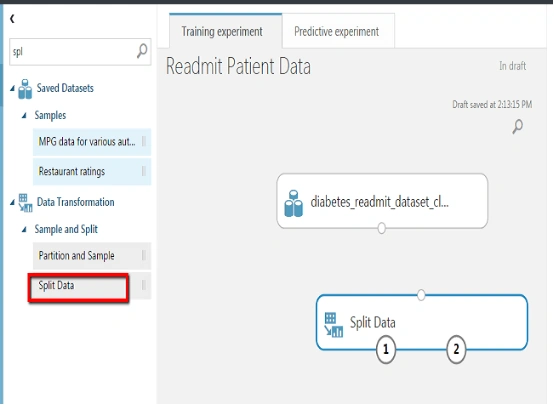Click the canvas search magnifier icon
The image size is (554, 405).
518,127
